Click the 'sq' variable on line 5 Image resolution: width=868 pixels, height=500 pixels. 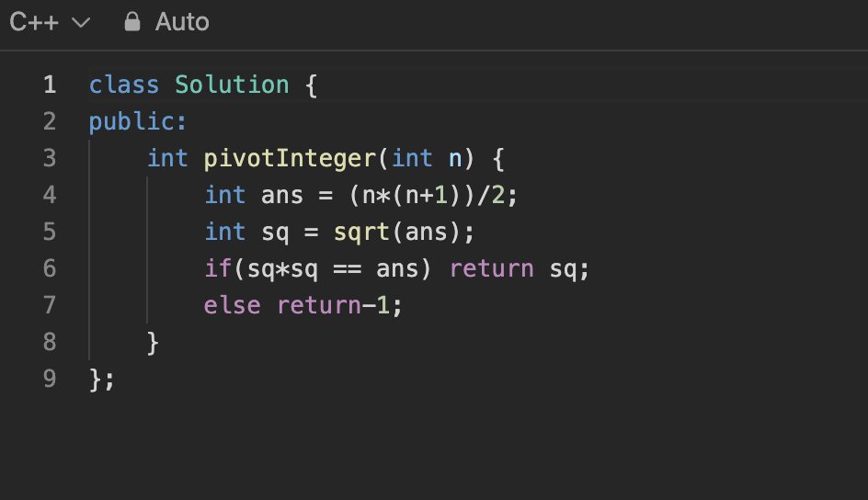pyautogui.click(x=275, y=233)
